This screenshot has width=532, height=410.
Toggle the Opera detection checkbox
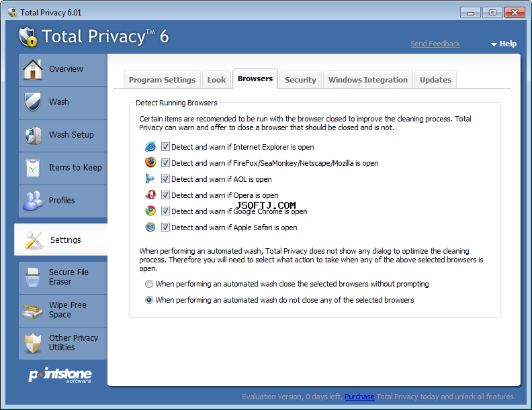pos(165,195)
